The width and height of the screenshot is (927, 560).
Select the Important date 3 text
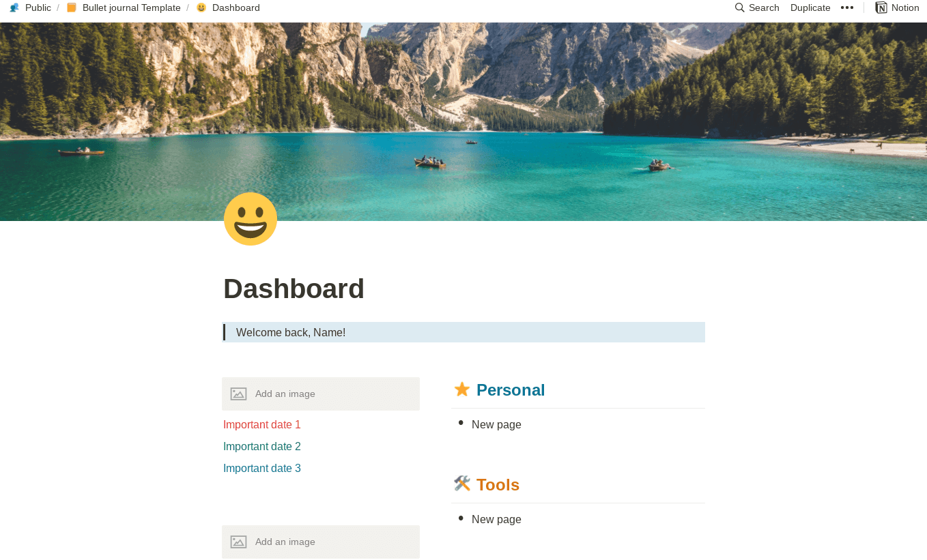[262, 468]
